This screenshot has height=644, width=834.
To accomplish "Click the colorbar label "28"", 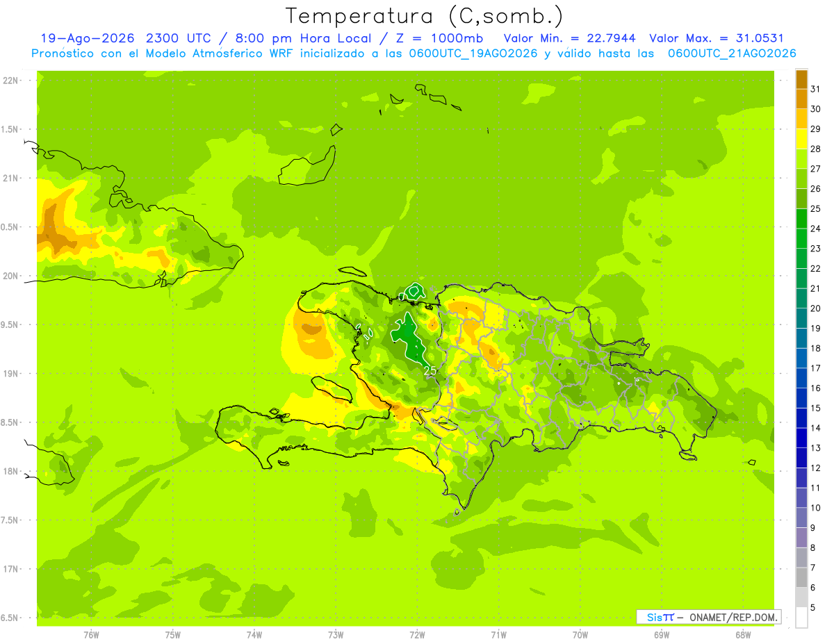I will point(815,149).
